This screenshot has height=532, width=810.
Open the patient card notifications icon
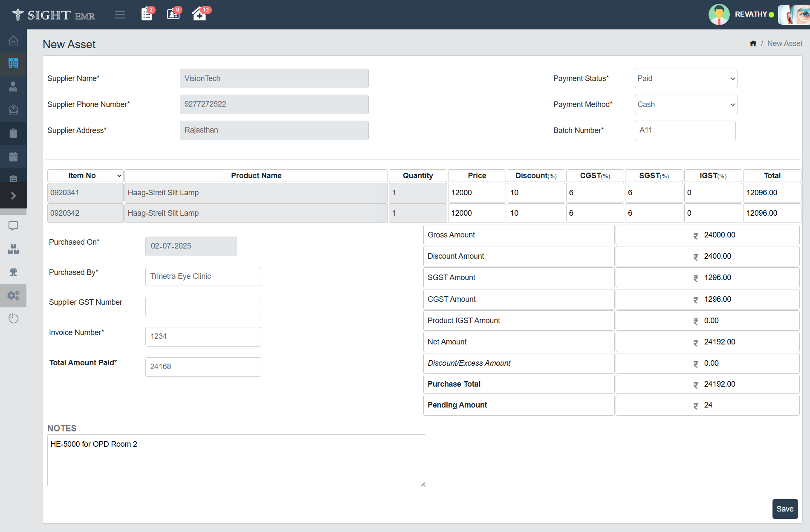coord(173,14)
